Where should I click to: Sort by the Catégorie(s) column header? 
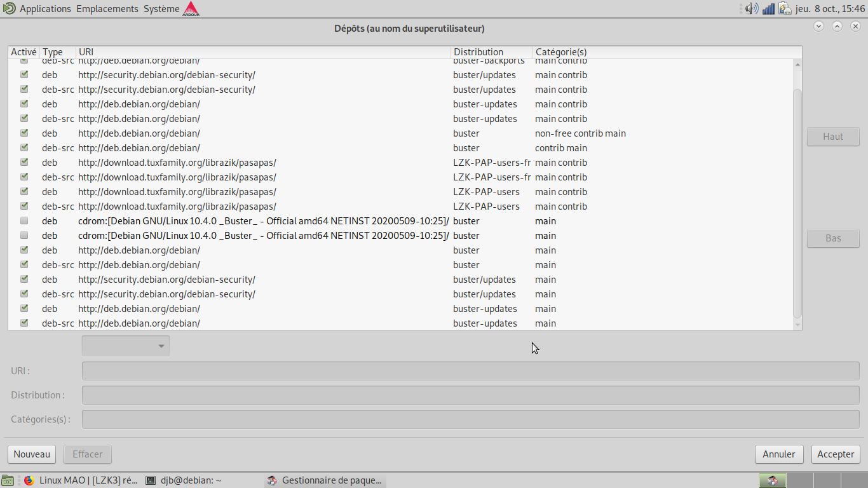667,52
